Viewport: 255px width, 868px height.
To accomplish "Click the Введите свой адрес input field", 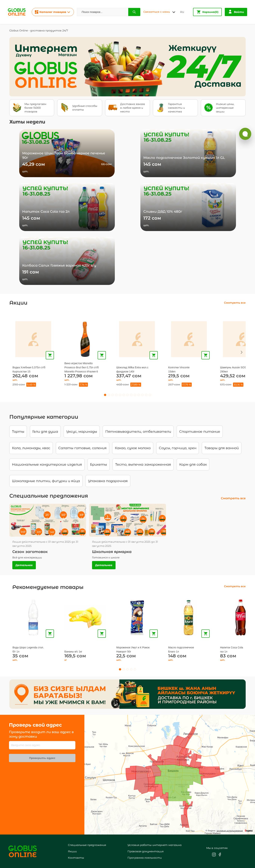I will (x=42, y=745).
